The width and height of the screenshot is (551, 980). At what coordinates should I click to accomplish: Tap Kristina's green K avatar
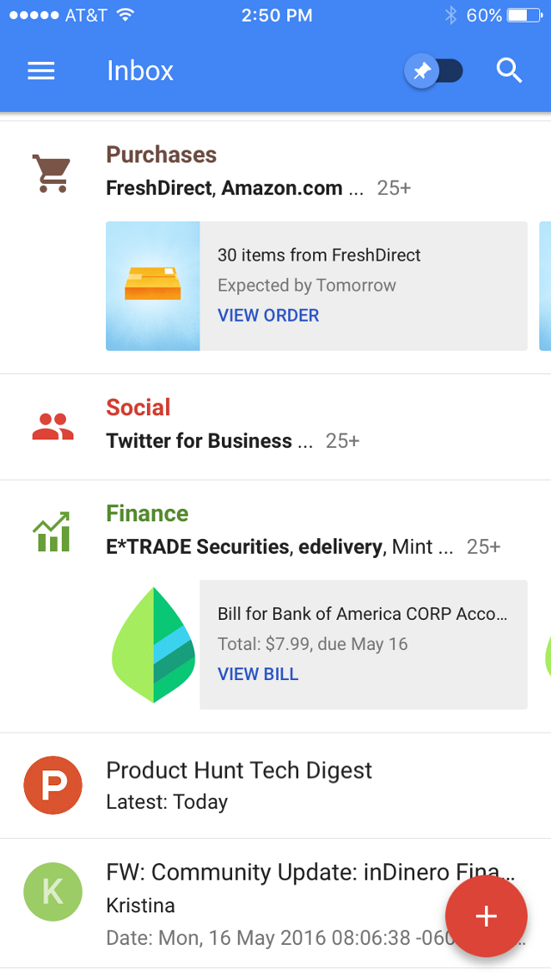tap(53, 891)
